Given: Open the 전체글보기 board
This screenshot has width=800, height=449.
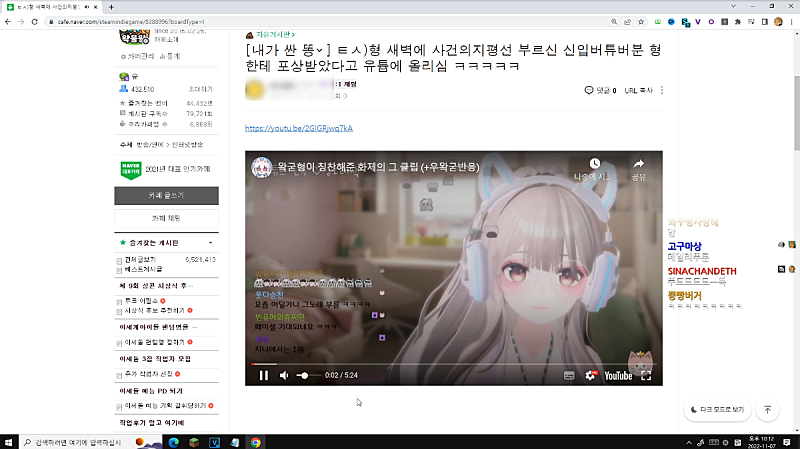Looking at the screenshot, I should [140, 260].
